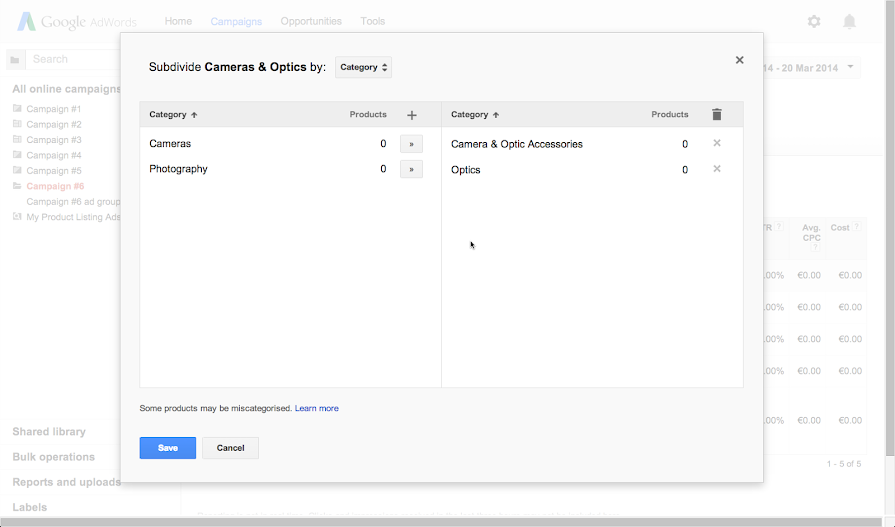Follow the Learn more link
The width and height of the screenshot is (895, 527).
316,408
